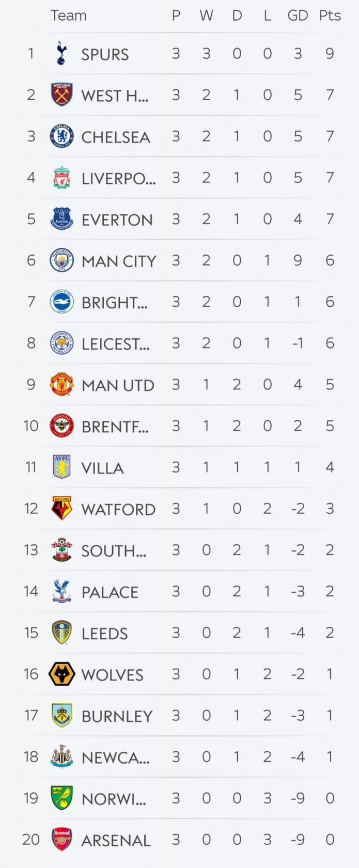Open the Liverpool crest icon
The height and width of the screenshot is (868, 359).
(x=61, y=178)
